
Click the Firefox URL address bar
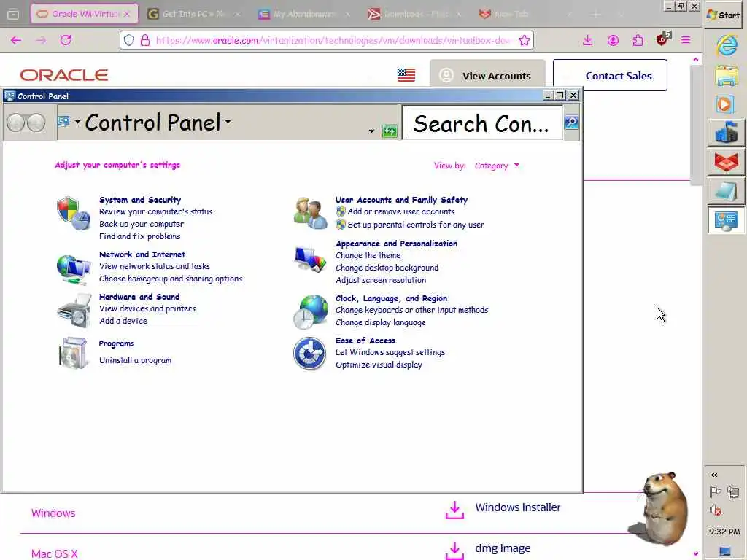(326, 41)
